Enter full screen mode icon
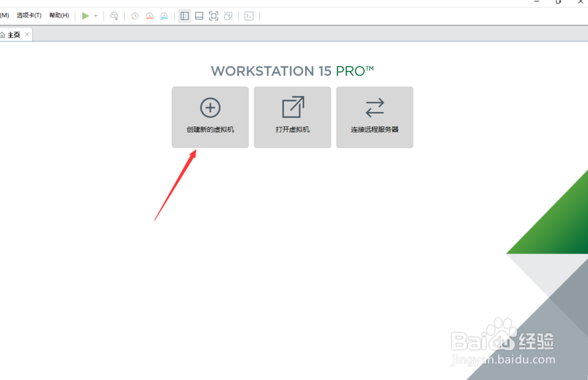 pyautogui.click(x=214, y=16)
